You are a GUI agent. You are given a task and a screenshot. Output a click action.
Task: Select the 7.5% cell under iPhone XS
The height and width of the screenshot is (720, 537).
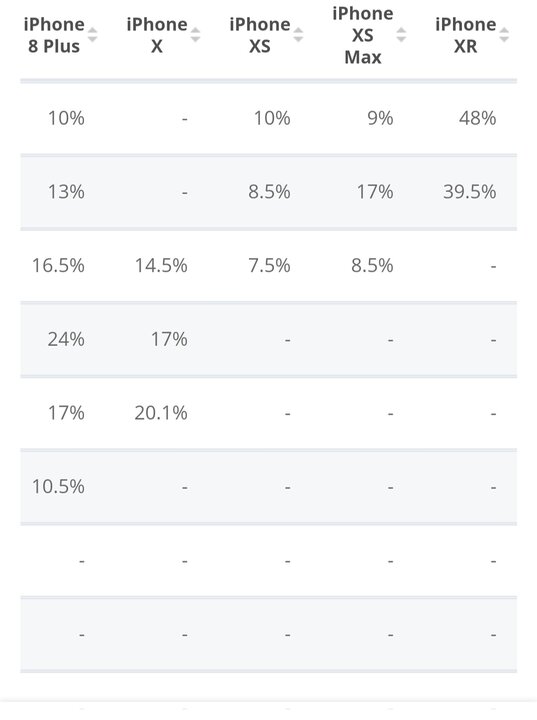click(x=269, y=265)
